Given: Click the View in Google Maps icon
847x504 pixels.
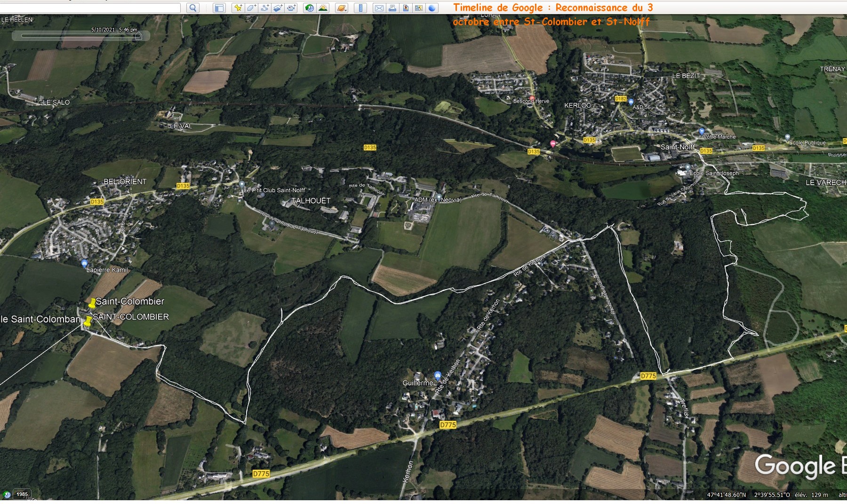Looking at the screenshot, I should (419, 8).
